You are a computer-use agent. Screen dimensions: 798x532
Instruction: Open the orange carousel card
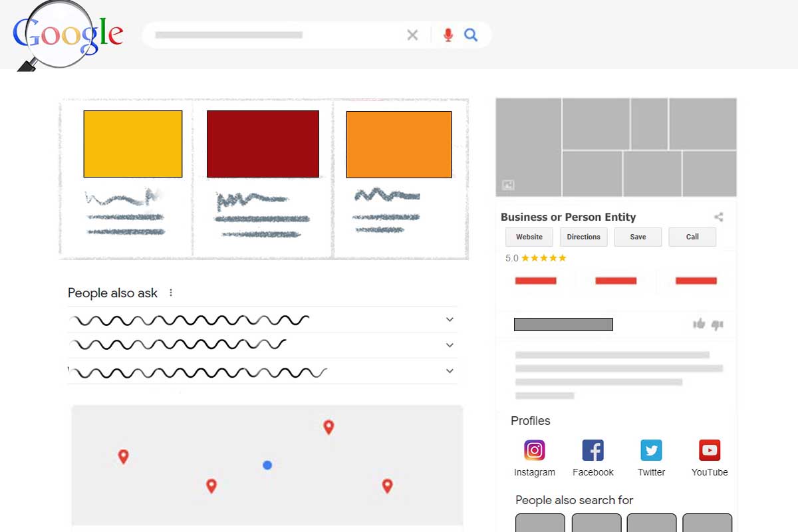point(399,144)
